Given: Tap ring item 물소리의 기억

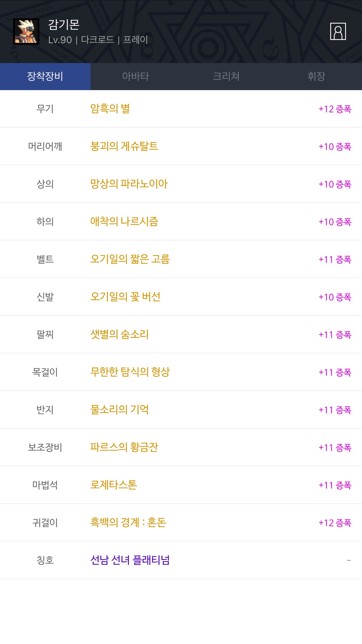Looking at the screenshot, I should [x=120, y=410].
